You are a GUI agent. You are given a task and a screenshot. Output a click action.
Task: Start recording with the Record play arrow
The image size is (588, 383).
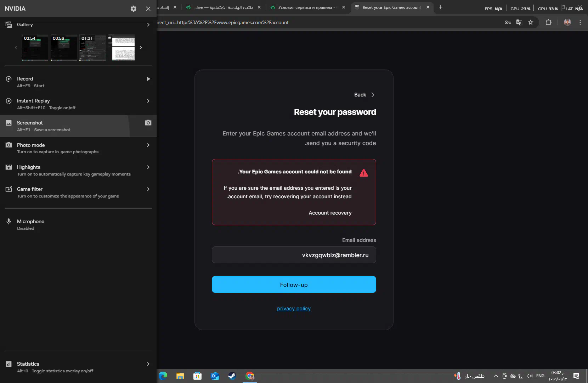coord(148,79)
